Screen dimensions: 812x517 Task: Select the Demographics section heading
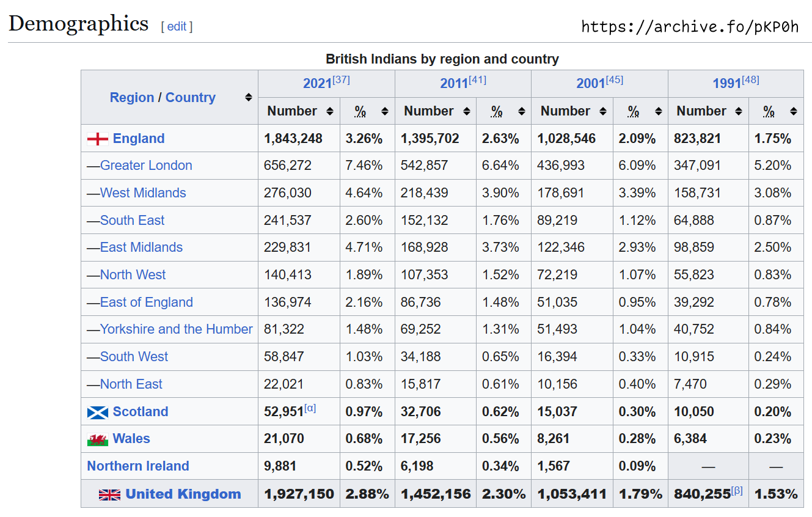[79, 23]
